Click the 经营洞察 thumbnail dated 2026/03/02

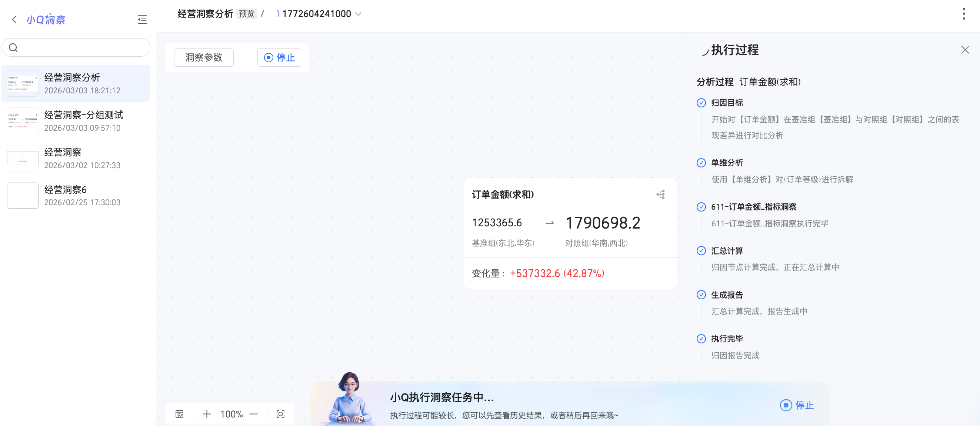coord(23,158)
